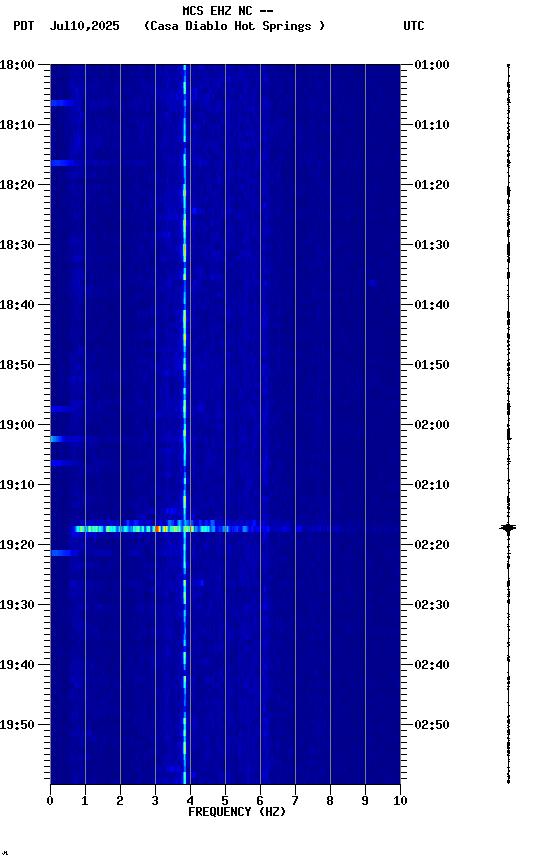Viewport: 552px width, 864px height.
Task: Click the frequency axis tick label '9'
Action: tap(365, 801)
